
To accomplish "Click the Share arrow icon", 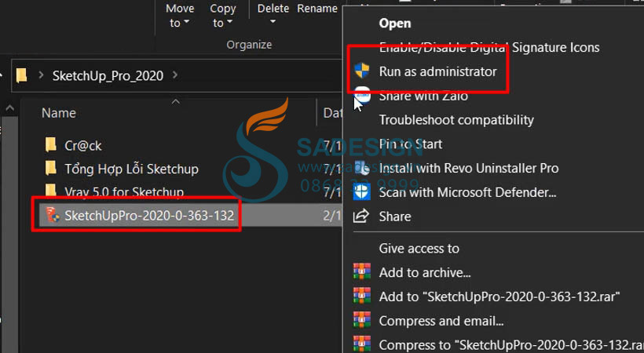I will coord(361,216).
